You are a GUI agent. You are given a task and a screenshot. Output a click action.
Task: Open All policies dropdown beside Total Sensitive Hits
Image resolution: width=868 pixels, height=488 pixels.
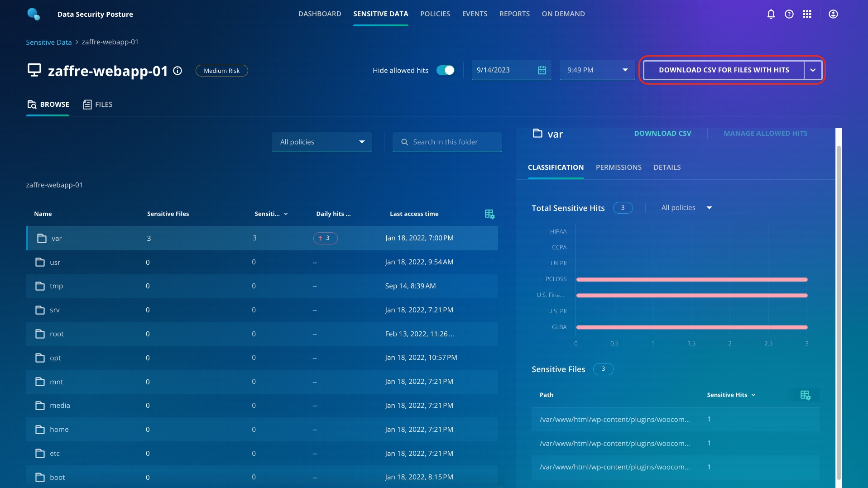point(686,208)
